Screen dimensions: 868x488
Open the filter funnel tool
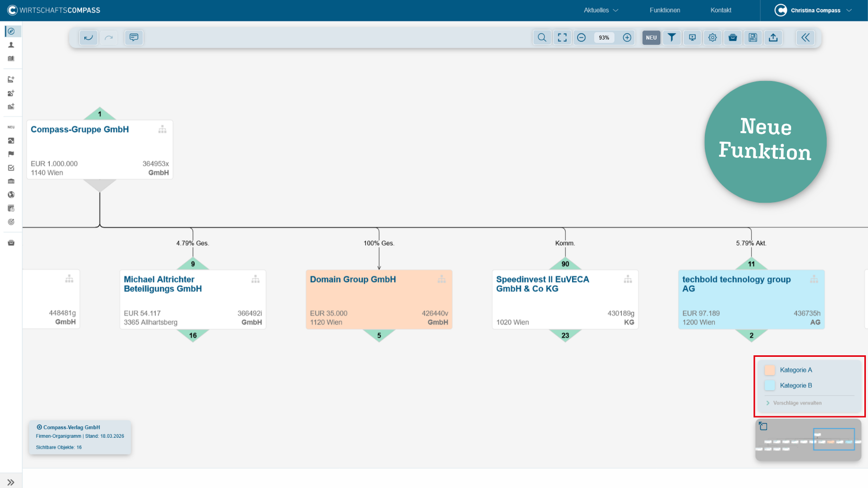[x=671, y=38]
